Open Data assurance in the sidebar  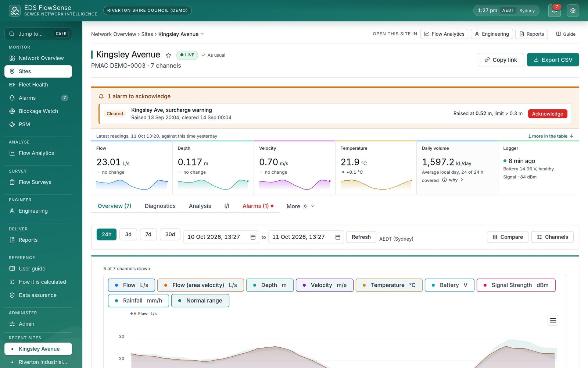(x=38, y=295)
